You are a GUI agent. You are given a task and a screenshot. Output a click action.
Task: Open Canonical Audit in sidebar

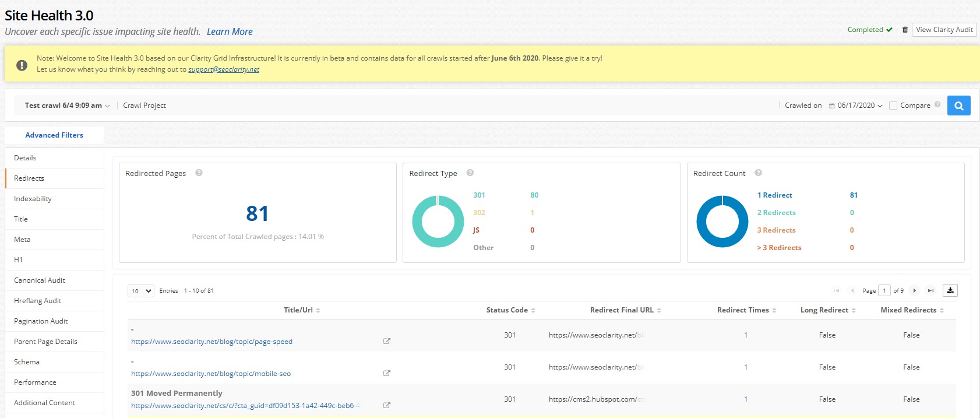click(x=54, y=280)
